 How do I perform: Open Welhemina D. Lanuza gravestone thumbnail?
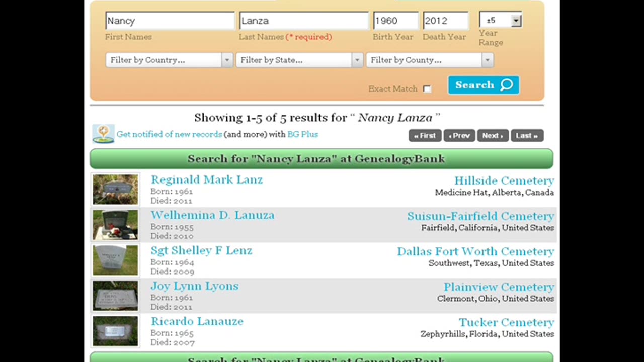115,225
